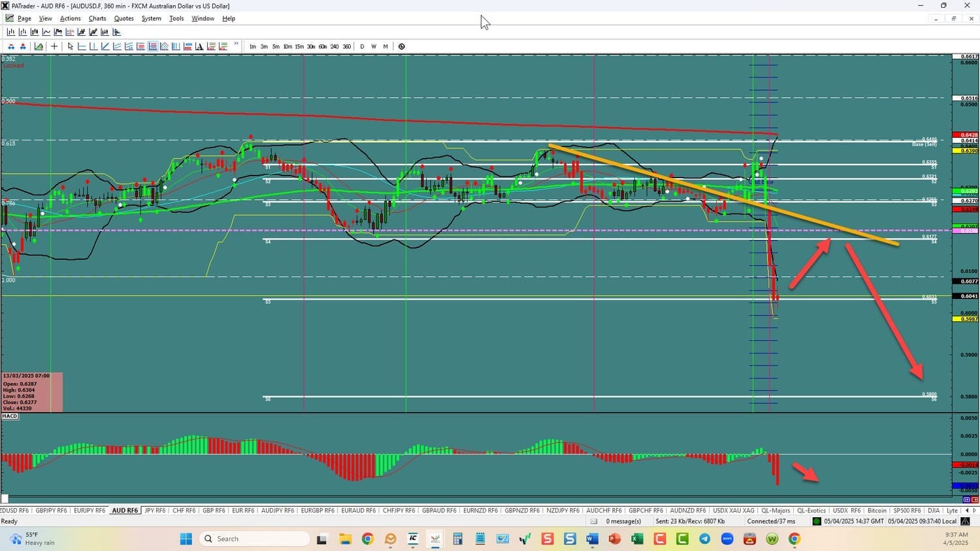Click the blue scroll-chart button at bottom right
Image resolution: width=980 pixels, height=551 pixels.
point(966,499)
